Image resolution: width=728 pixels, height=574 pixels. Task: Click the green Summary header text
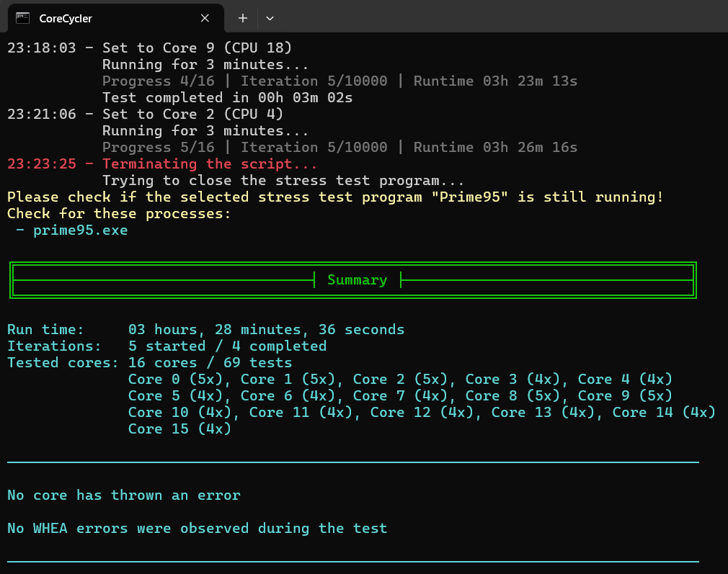click(x=357, y=280)
